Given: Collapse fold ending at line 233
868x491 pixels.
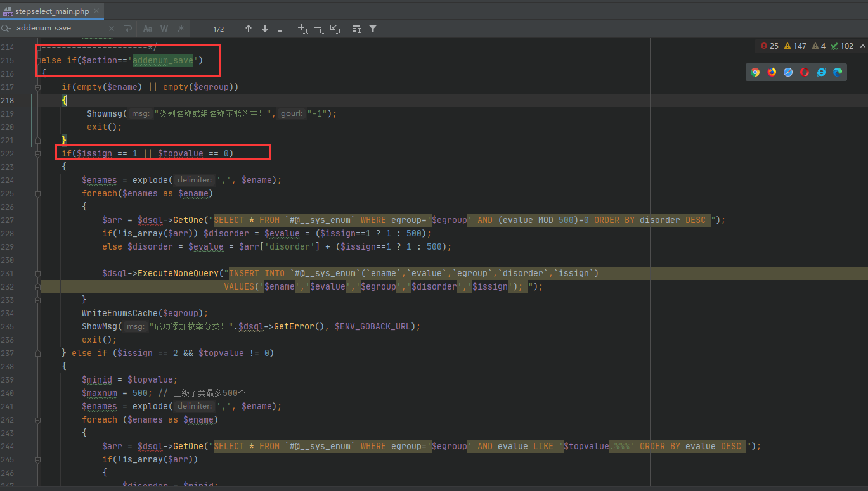Looking at the screenshot, I should pos(38,300).
